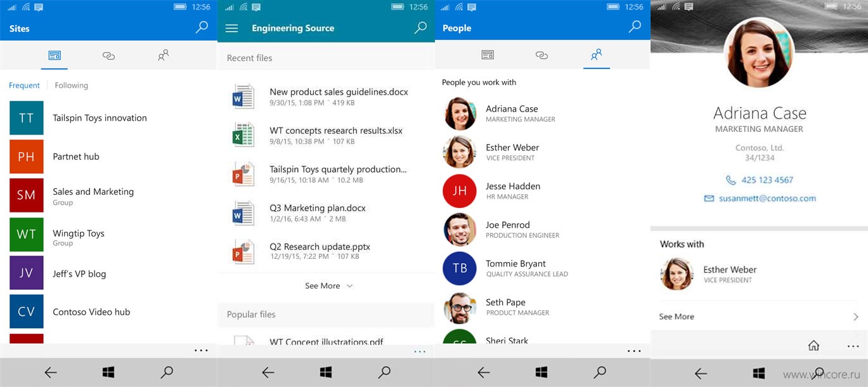The height and width of the screenshot is (387, 868).
Task: Open PowerPoint icon for Tailspin Toys quartely production
Action: [x=243, y=174]
